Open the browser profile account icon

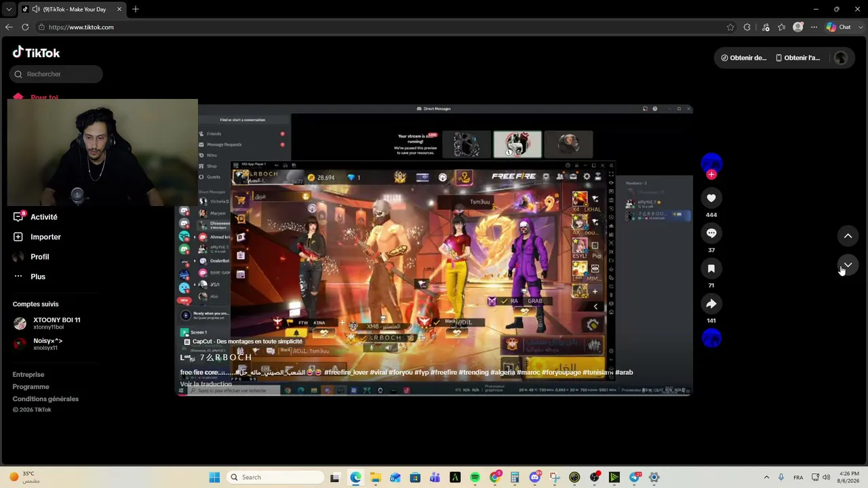coord(798,27)
